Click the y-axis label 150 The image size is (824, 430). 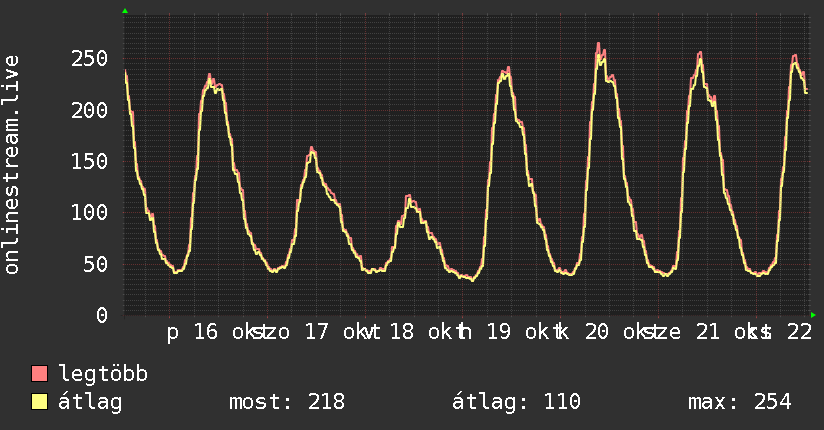tap(90, 161)
